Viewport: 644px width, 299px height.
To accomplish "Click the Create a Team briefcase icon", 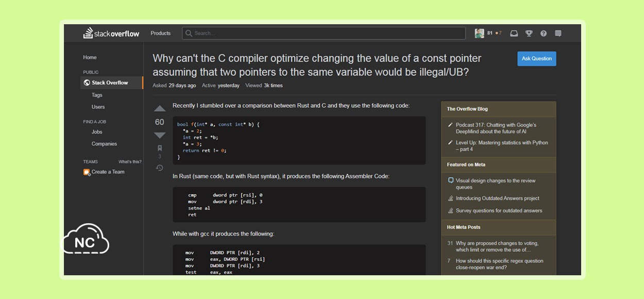I will tap(87, 172).
